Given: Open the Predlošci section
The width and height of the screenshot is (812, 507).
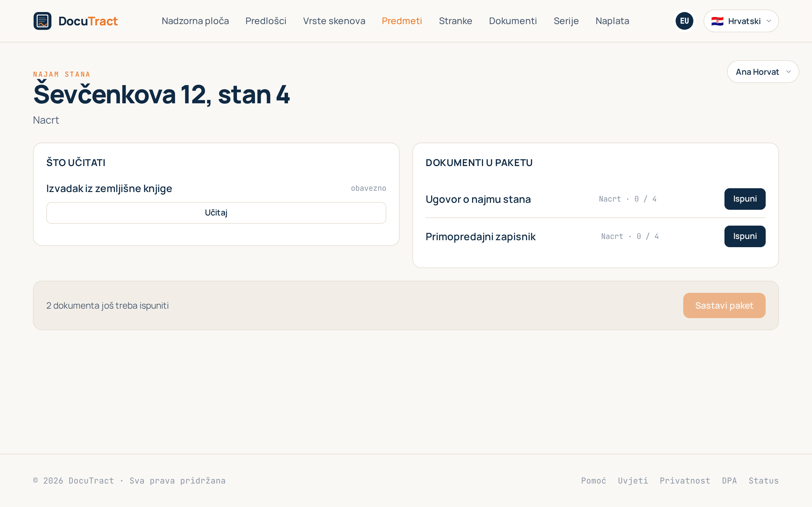Looking at the screenshot, I should coord(266,21).
